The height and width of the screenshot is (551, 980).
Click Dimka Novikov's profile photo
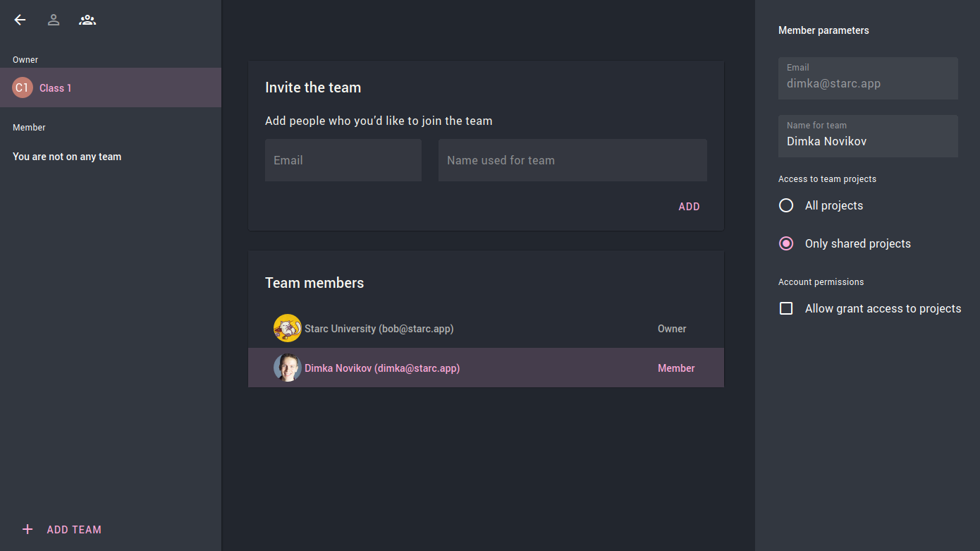pyautogui.click(x=287, y=368)
